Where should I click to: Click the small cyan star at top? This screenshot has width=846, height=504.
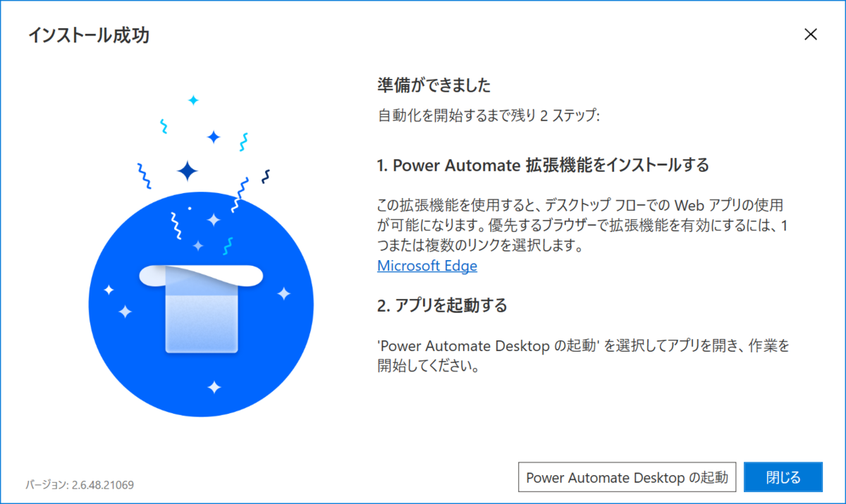pos(193,100)
